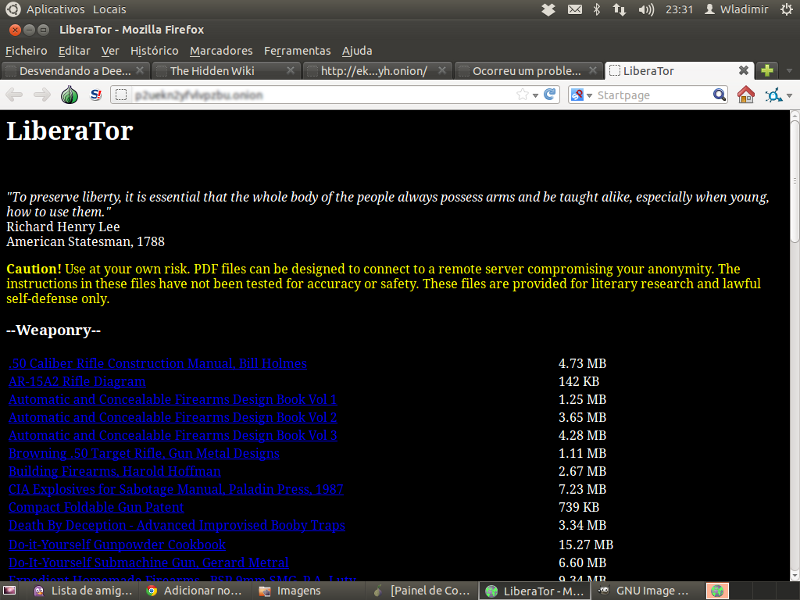
Task: Open Do-it-Yourself Gunpowder Cookbook link
Action: pyautogui.click(x=117, y=545)
